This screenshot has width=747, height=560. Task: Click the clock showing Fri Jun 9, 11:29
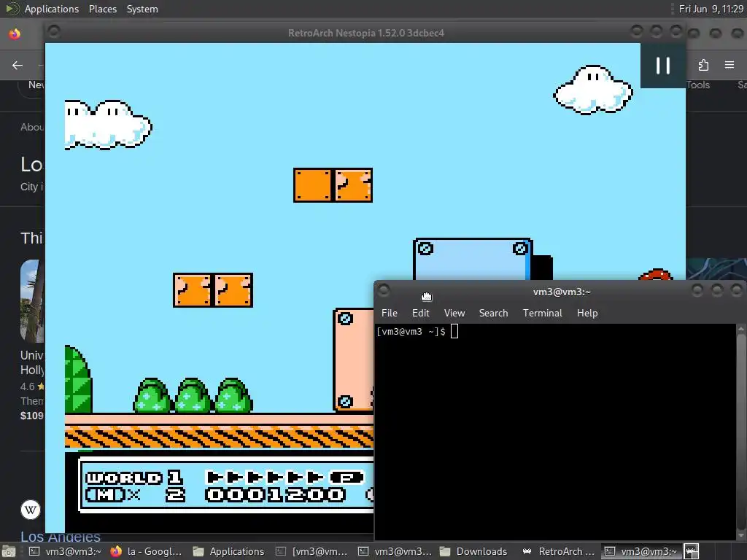711,9
